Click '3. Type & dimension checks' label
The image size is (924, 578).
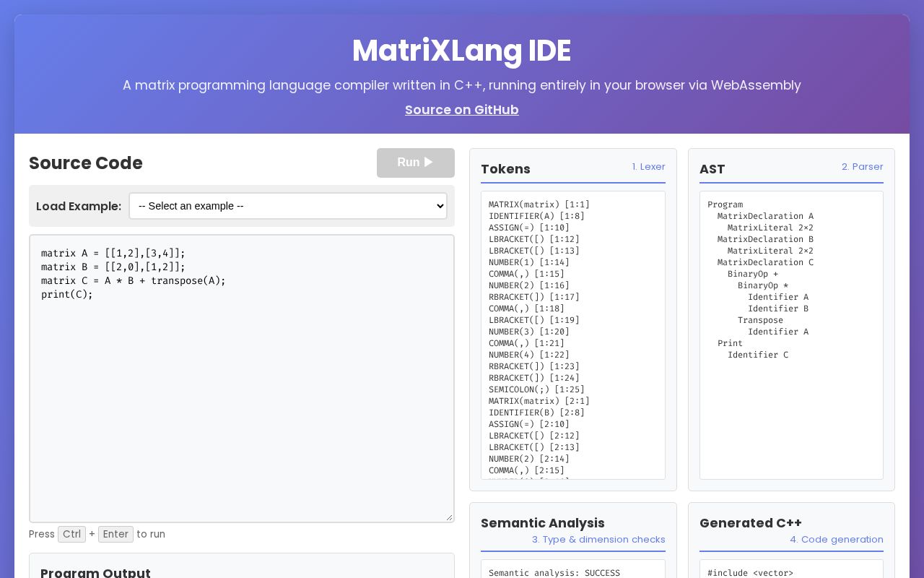point(598,540)
